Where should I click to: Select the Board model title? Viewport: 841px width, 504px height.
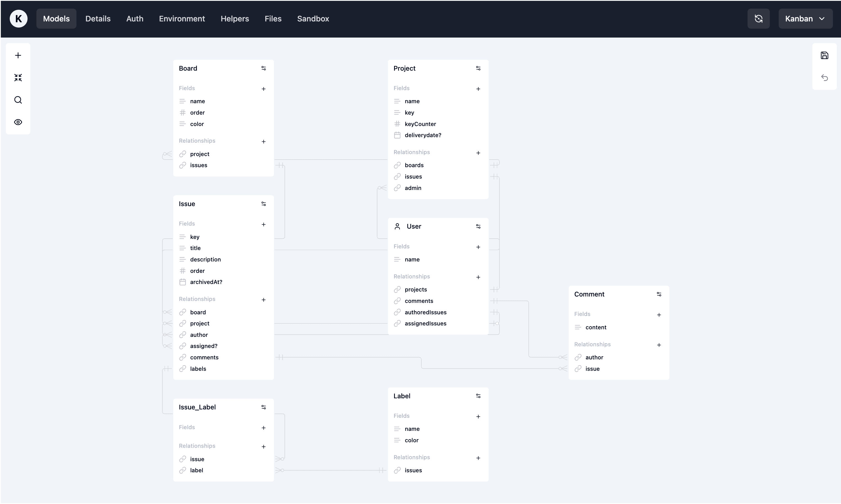click(x=188, y=68)
